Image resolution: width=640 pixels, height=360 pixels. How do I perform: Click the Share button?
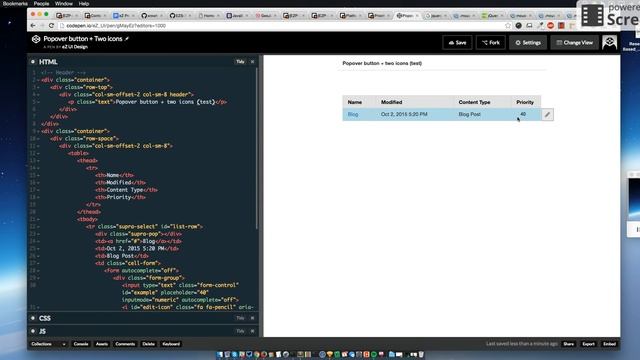[x=569, y=344]
